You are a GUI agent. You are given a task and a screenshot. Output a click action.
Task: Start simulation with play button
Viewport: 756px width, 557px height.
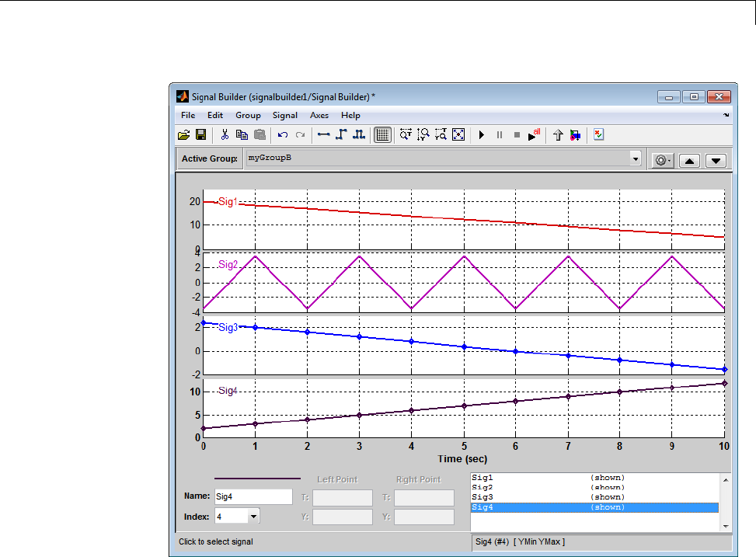pos(482,135)
